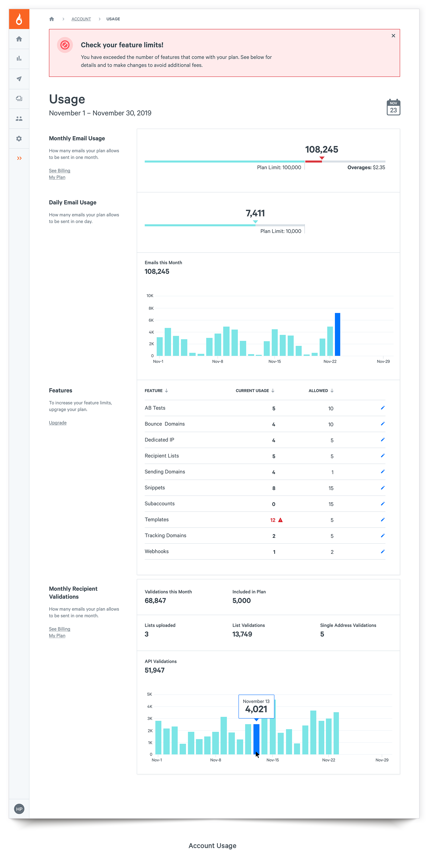Click the dark blue Nov-23 emails bar
This screenshot has width=430, height=868.
(337, 334)
